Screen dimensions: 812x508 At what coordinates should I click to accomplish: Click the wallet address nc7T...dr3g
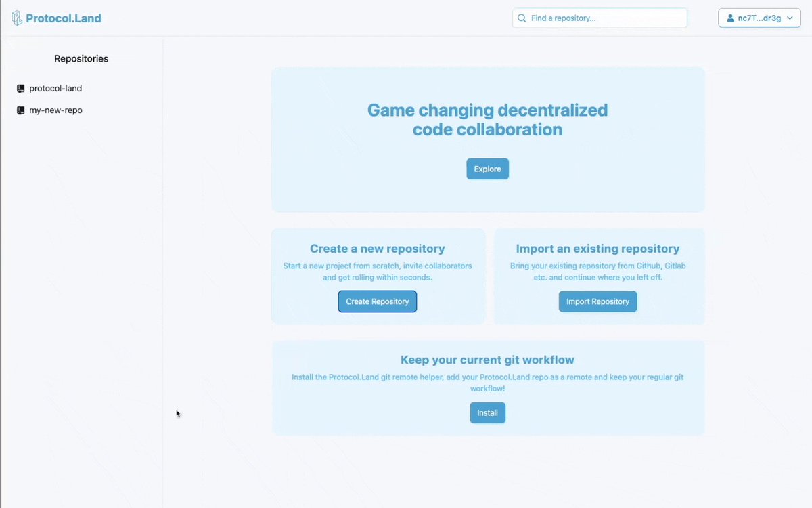coord(759,18)
